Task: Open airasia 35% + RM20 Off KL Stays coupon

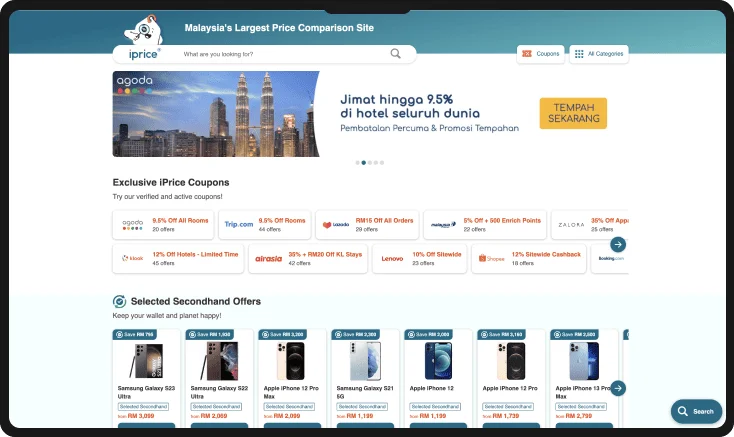Action: tap(308, 258)
